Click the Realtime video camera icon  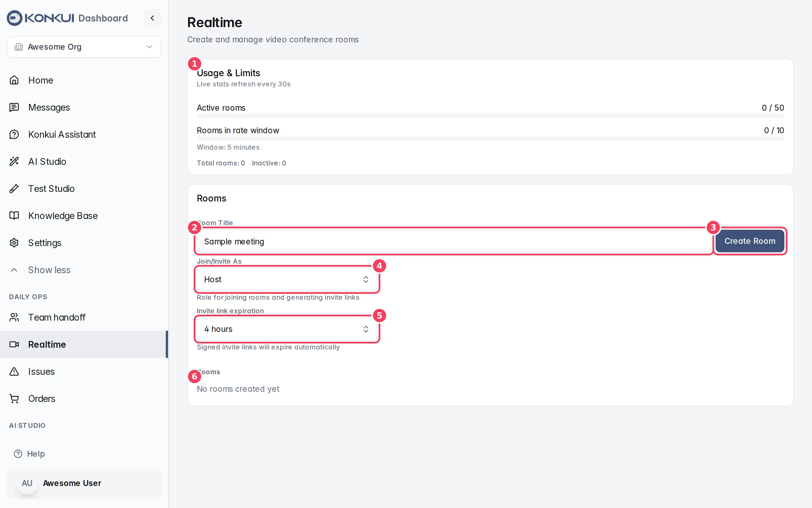[14, 344]
